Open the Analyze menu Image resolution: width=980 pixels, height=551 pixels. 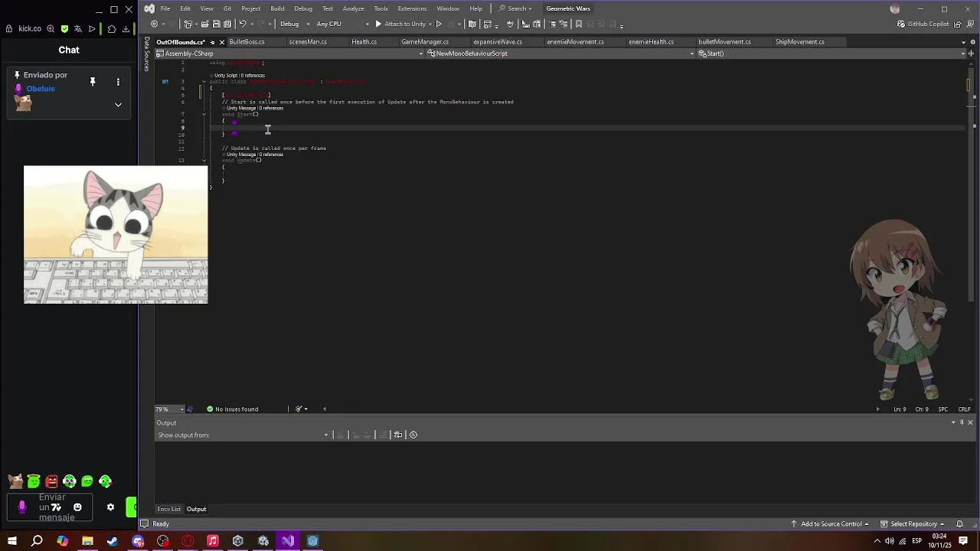353,8
